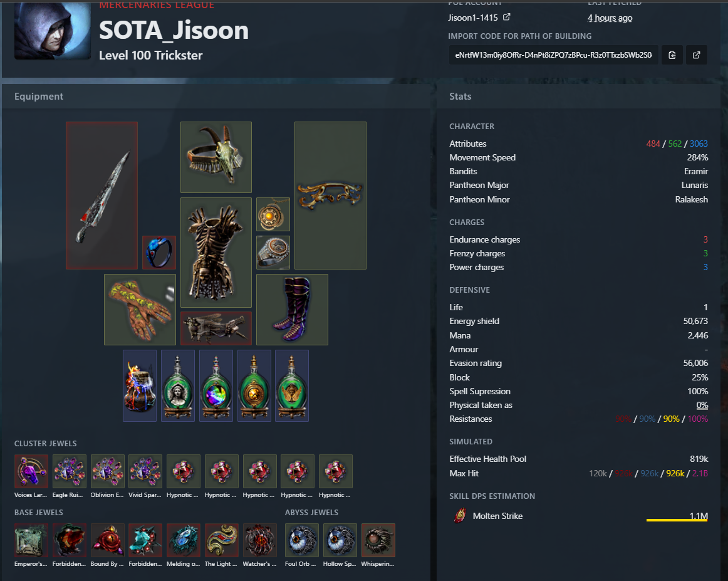Click the character portrait avatar

[x=53, y=31]
